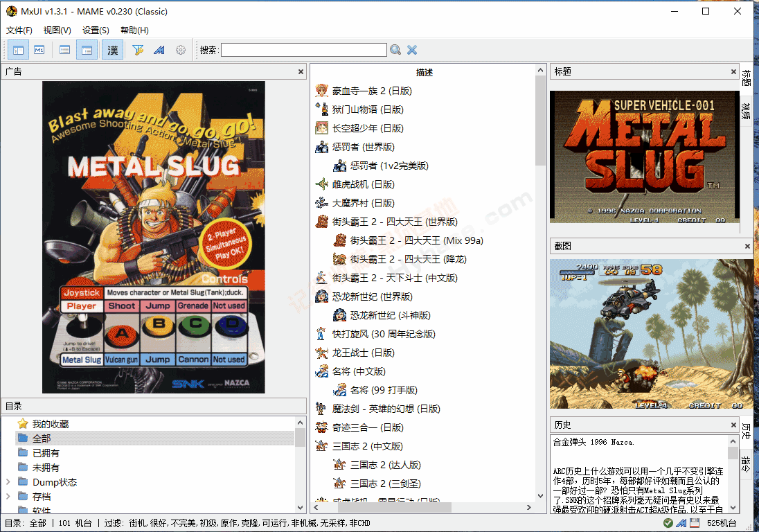Open the filter settings funnel icon

tap(138, 50)
